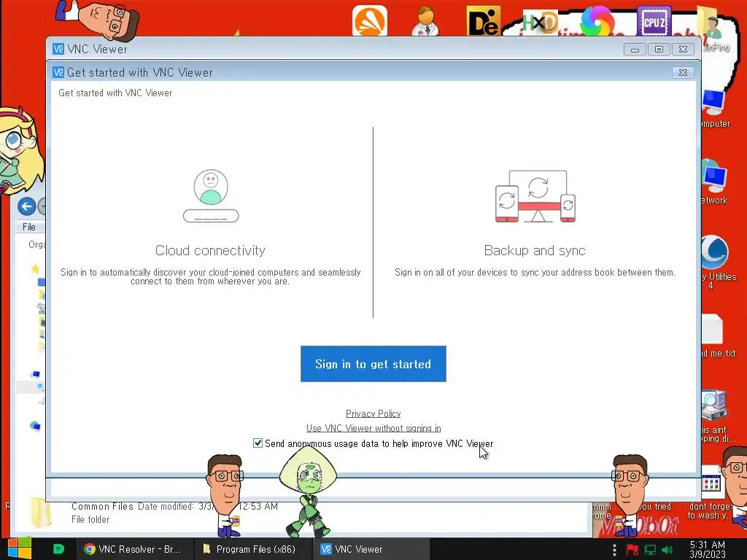The width and height of the screenshot is (747, 560).
Task: Launch the CPU-Z desktop icon
Action: (x=654, y=21)
